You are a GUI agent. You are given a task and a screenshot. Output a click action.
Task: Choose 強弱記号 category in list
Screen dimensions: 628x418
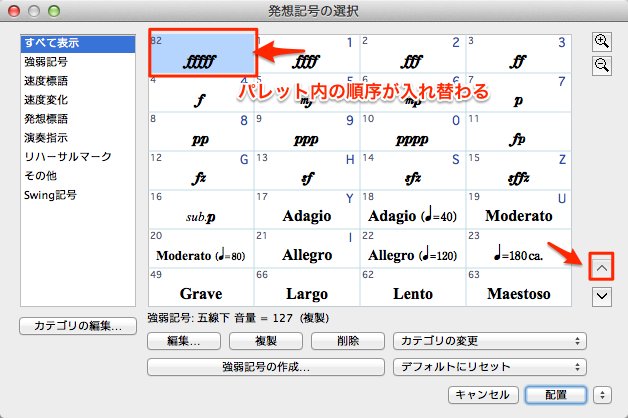pyautogui.click(x=78, y=62)
